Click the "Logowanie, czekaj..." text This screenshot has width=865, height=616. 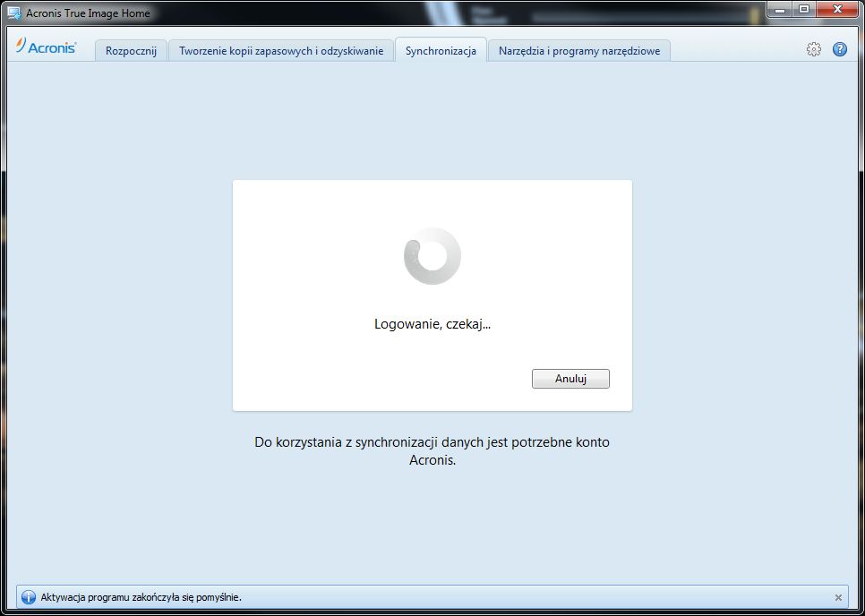click(x=432, y=324)
